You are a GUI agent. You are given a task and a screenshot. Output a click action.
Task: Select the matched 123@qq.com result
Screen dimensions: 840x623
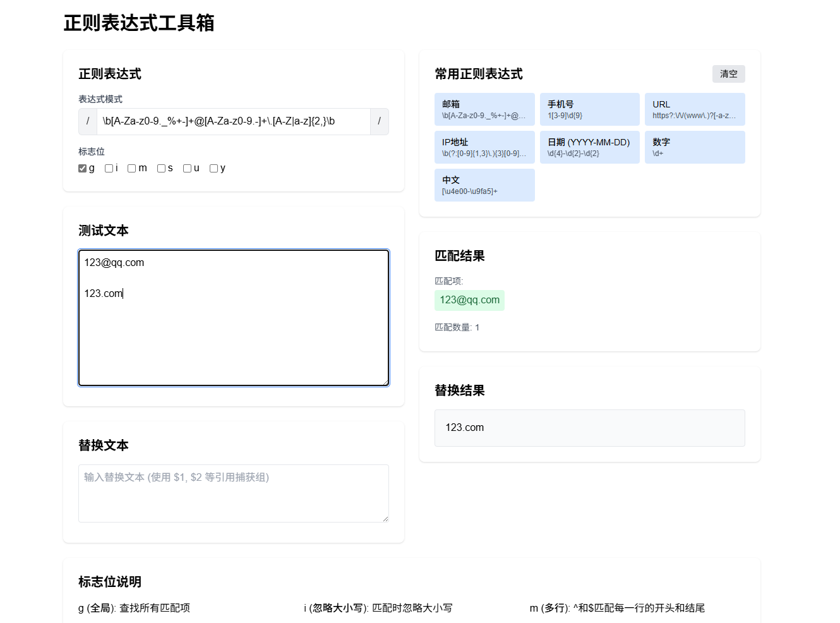pos(469,300)
